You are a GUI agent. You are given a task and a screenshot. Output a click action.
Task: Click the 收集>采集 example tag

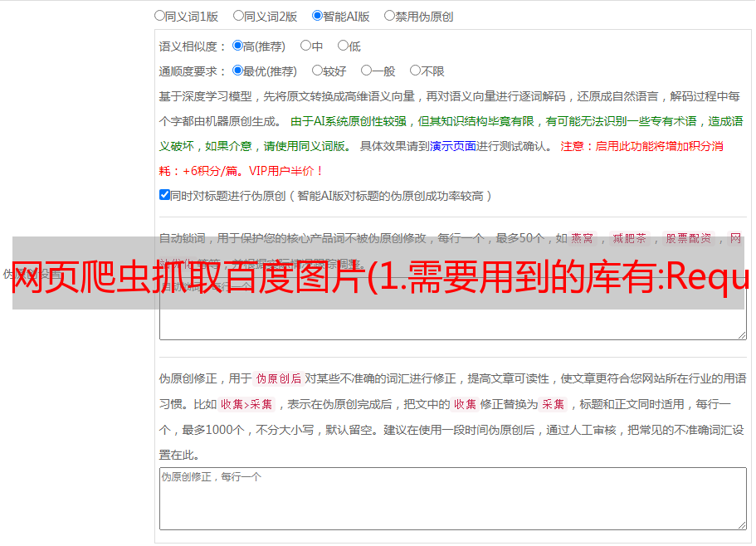[246, 404]
